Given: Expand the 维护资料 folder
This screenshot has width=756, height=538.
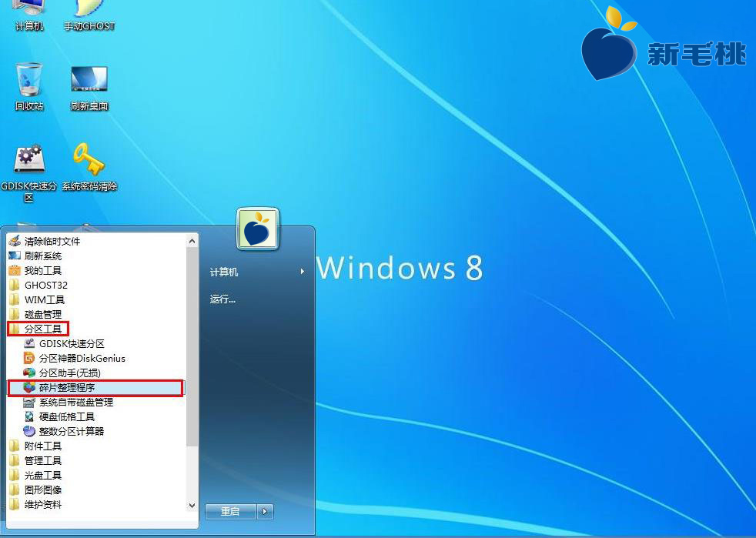Looking at the screenshot, I should 96,504.
